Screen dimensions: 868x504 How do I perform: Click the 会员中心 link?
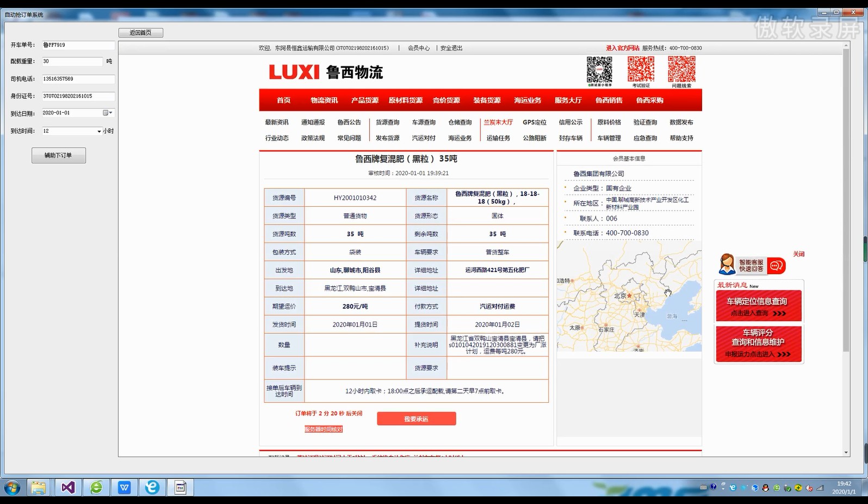pyautogui.click(x=419, y=48)
